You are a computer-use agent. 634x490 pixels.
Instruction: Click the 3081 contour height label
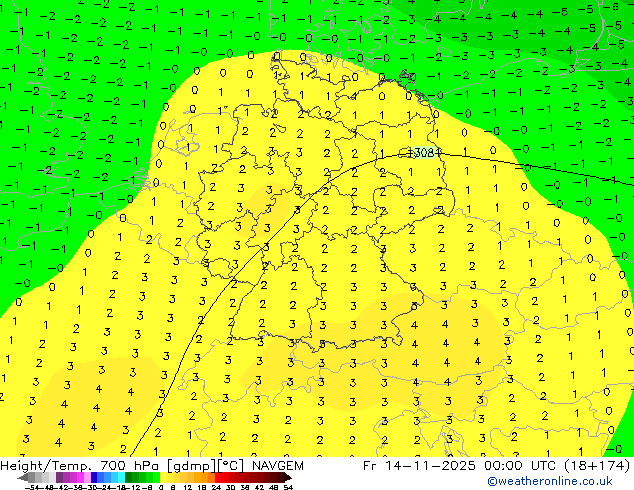423,152
